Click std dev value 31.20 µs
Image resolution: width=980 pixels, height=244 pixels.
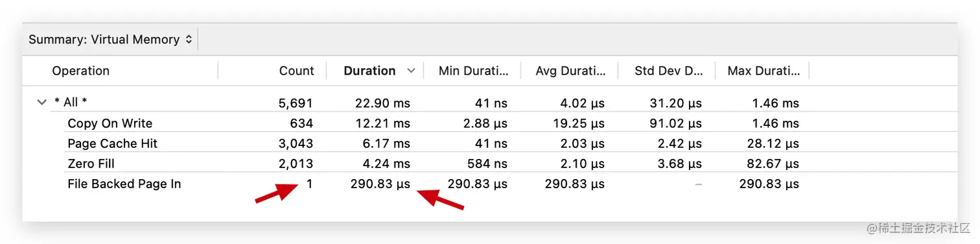676,103
